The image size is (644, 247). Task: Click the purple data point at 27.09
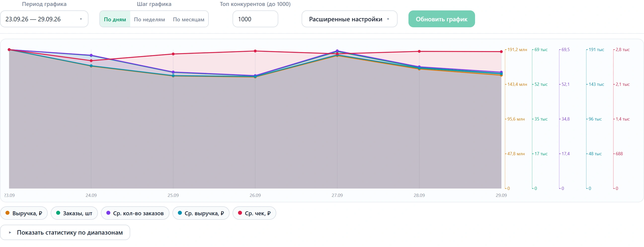337,51
